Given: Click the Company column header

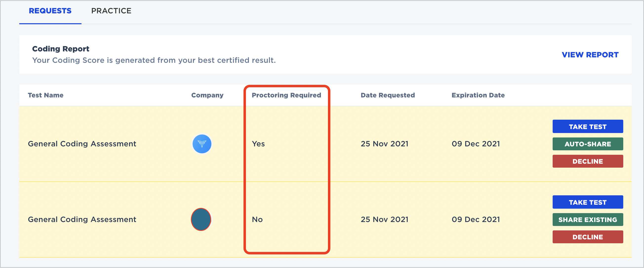Looking at the screenshot, I should tap(207, 95).
